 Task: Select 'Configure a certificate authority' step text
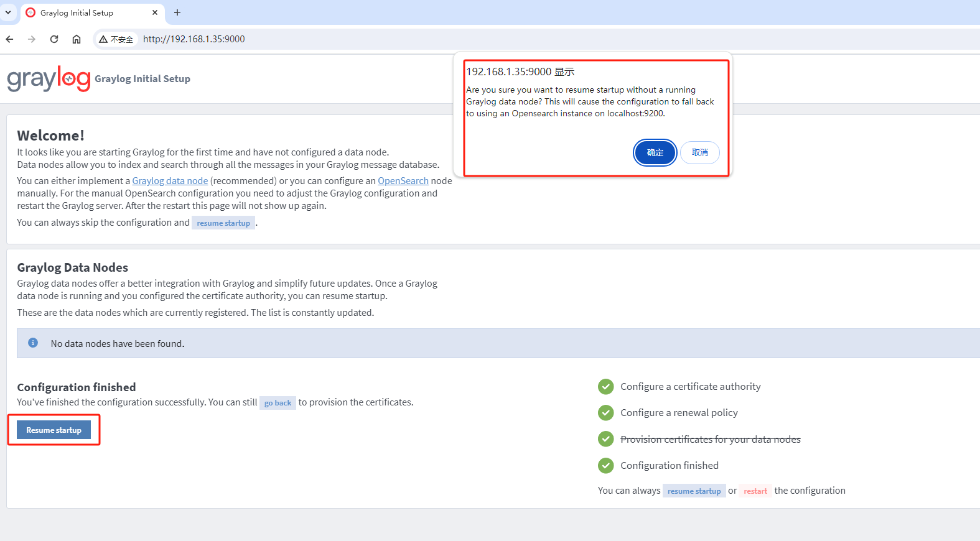point(690,387)
